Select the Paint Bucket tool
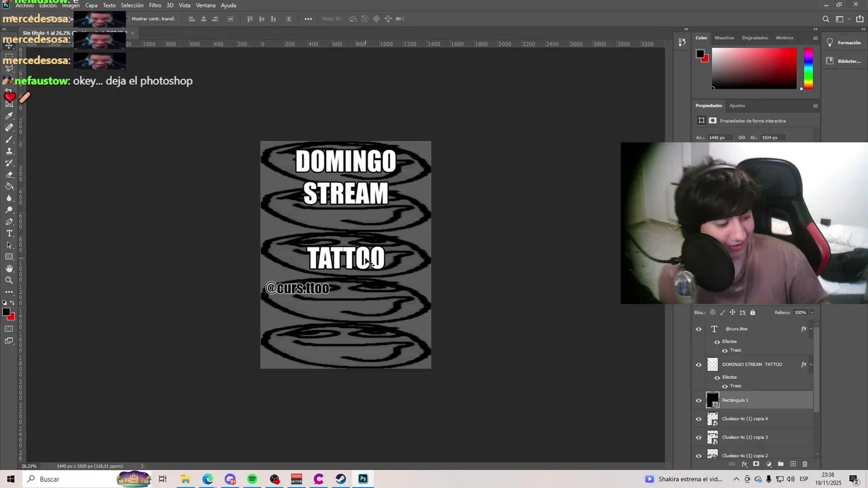 point(9,186)
